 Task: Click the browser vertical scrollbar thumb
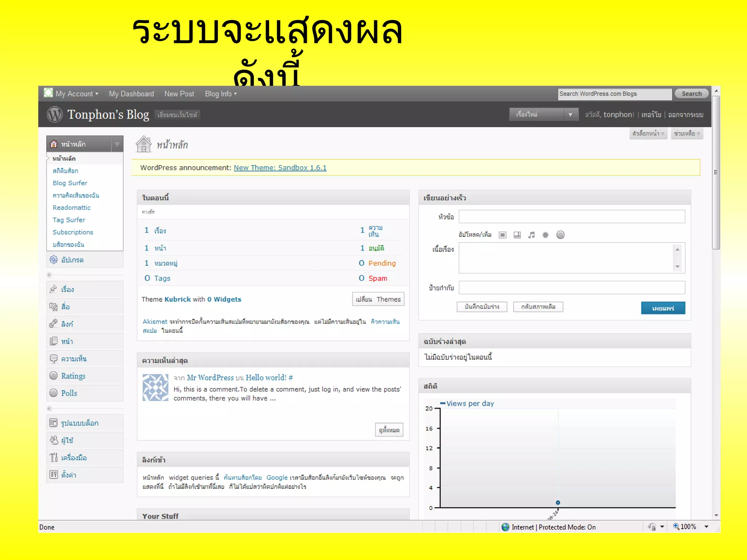tap(716, 172)
